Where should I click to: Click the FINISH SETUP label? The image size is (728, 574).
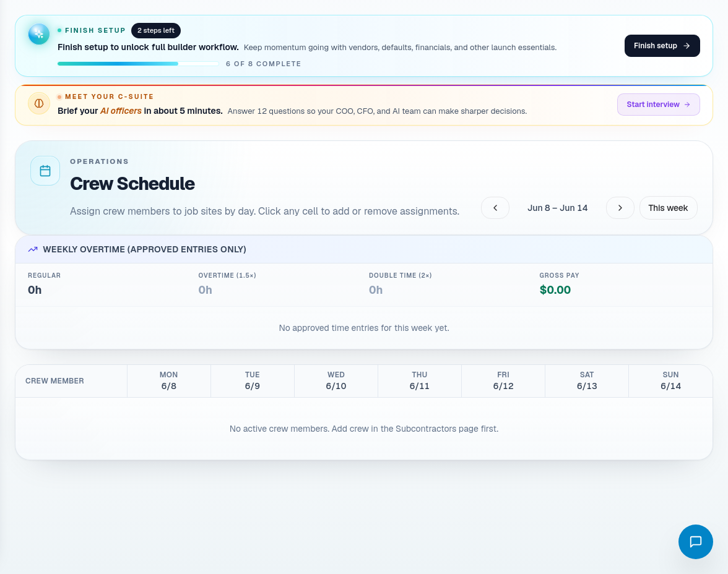point(95,31)
